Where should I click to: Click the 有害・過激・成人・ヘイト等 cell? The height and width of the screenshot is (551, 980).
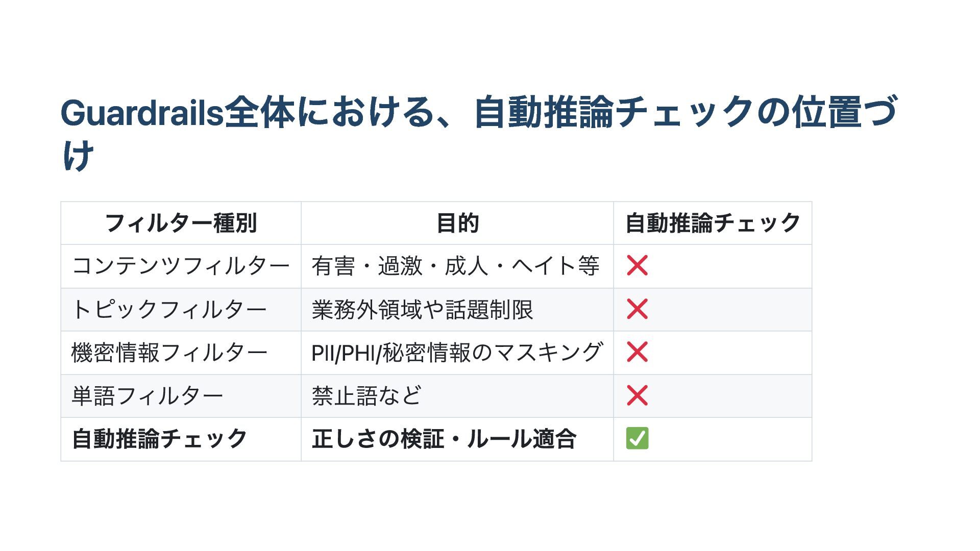[455, 266]
